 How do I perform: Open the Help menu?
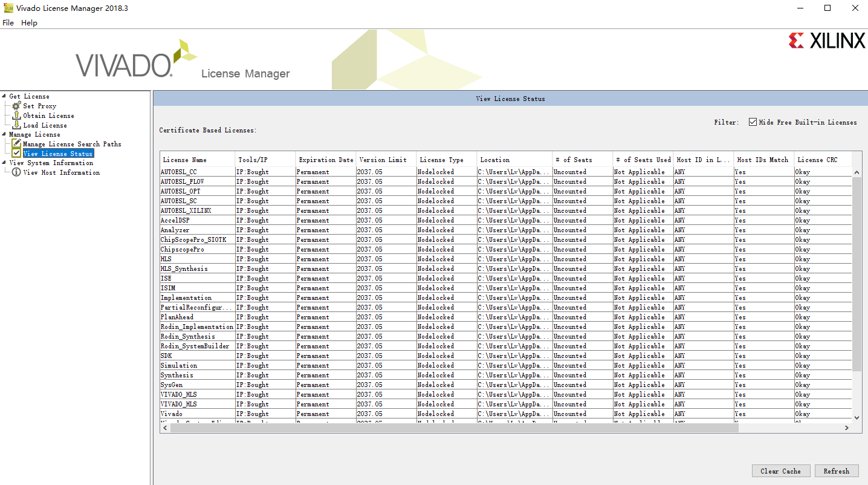click(x=29, y=23)
